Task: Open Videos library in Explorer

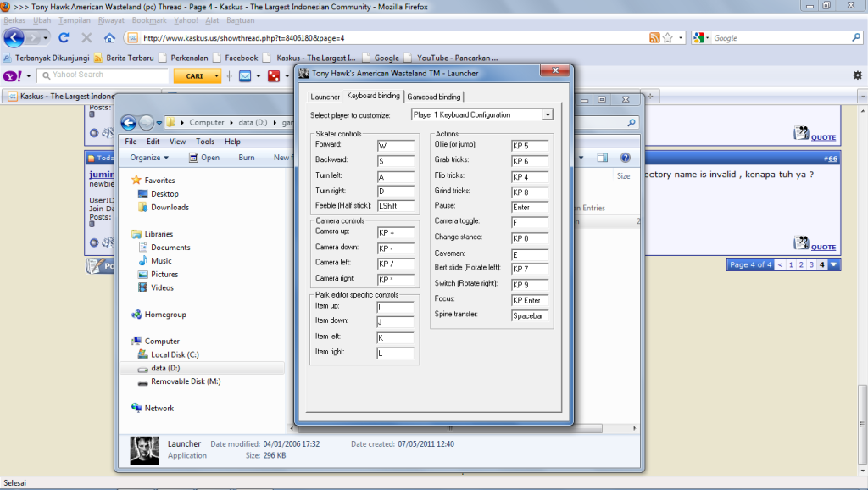Action: [x=162, y=287]
